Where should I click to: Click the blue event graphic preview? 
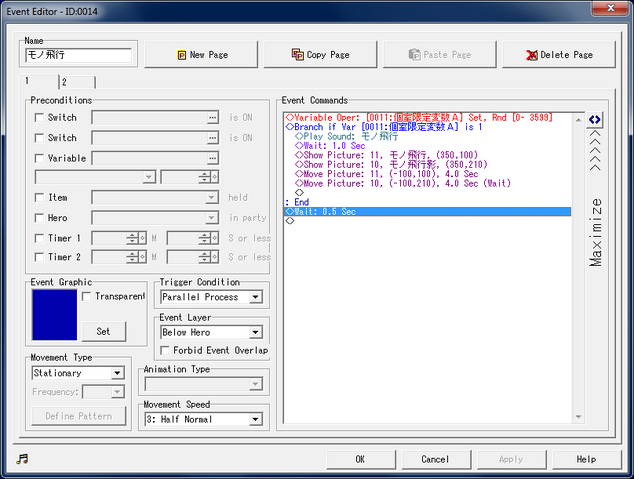tap(55, 314)
